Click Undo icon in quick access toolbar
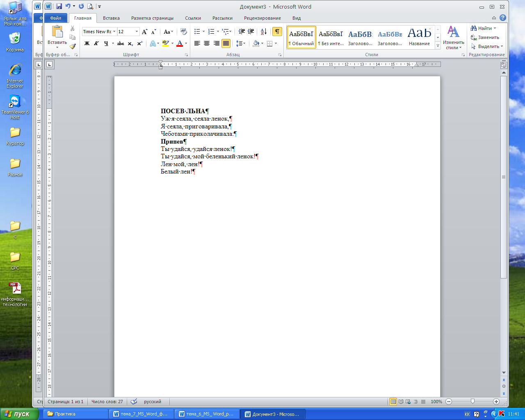Screen dimensions: 525x420 pos(68,6)
